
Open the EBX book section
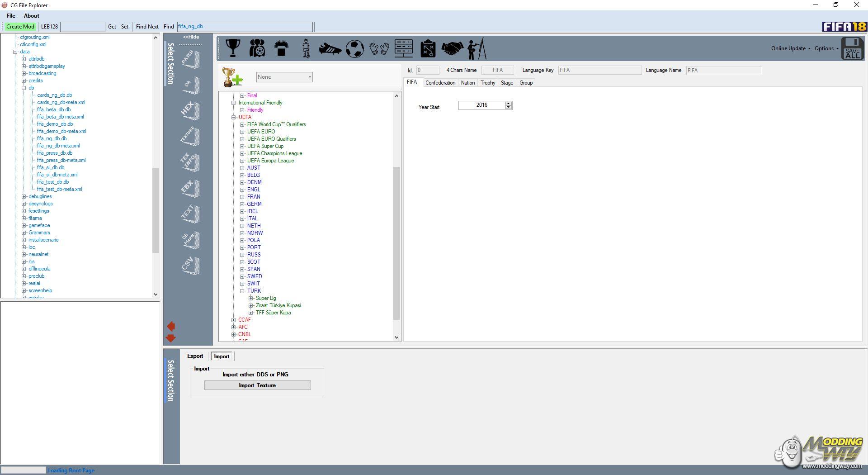point(190,188)
